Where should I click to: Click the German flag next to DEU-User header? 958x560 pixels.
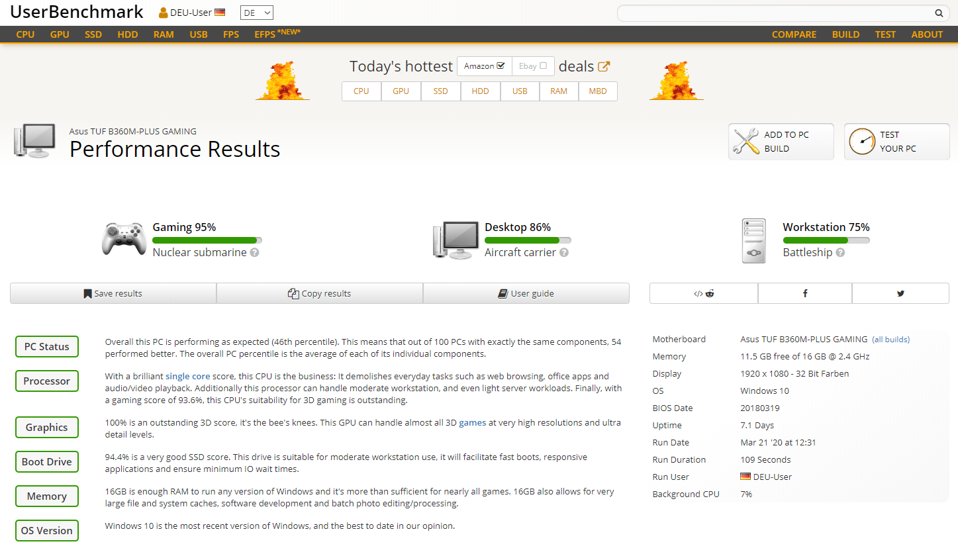coord(220,13)
